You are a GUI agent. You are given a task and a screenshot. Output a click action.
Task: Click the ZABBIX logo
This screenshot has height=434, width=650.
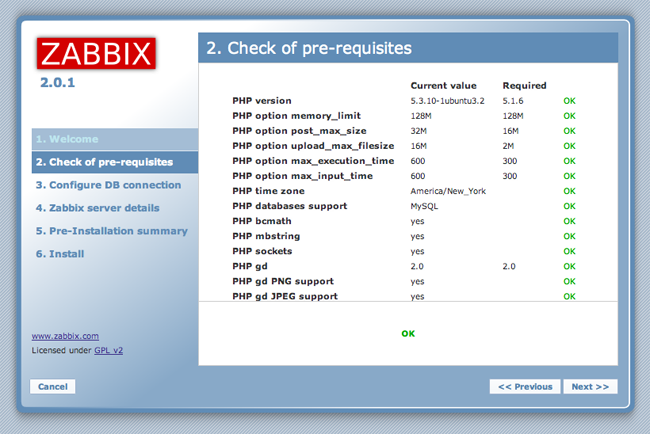tap(96, 52)
